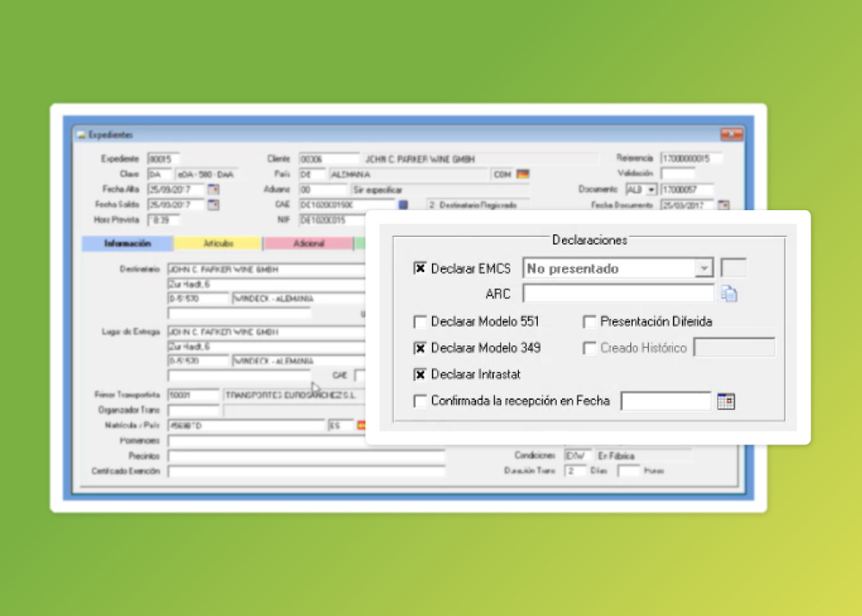Image resolution: width=862 pixels, height=616 pixels.
Task: Click the Creado Histórico text field
Action: coord(734,348)
